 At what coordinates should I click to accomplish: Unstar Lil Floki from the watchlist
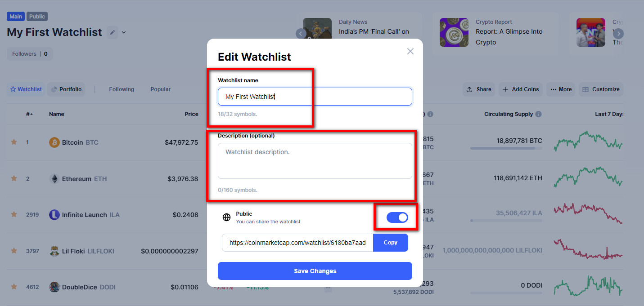point(14,251)
